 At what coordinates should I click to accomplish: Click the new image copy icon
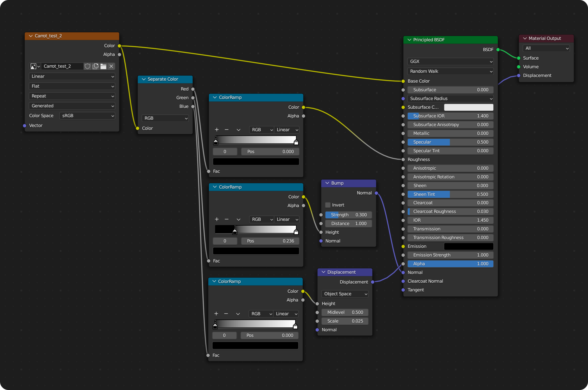tap(95, 66)
